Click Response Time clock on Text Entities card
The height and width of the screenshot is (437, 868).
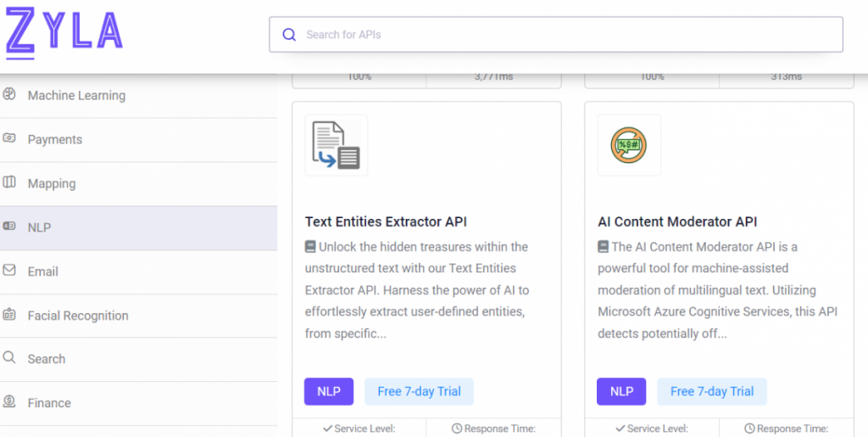pyautogui.click(x=457, y=429)
